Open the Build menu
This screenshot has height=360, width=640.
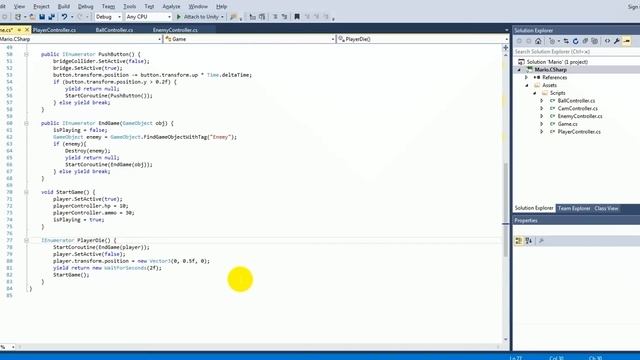[64, 7]
